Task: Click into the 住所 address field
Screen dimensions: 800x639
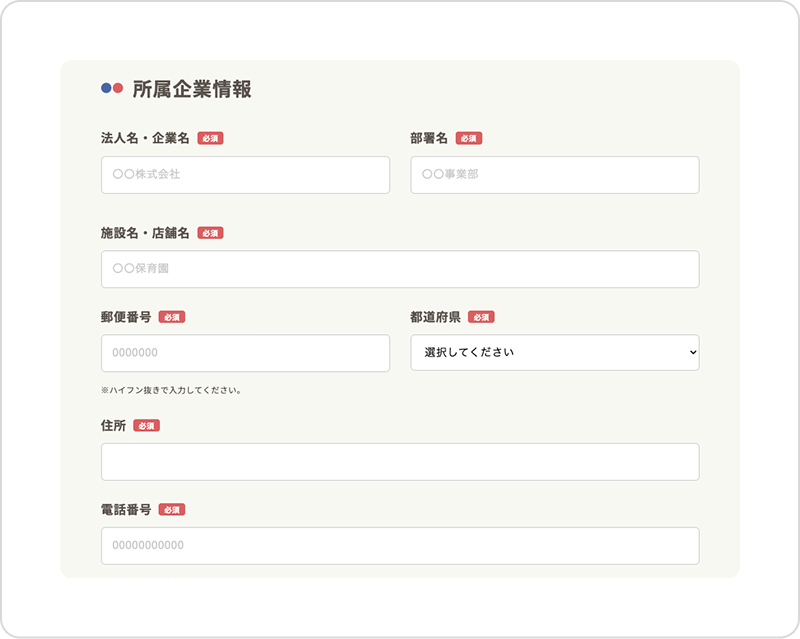Action: tap(400, 462)
